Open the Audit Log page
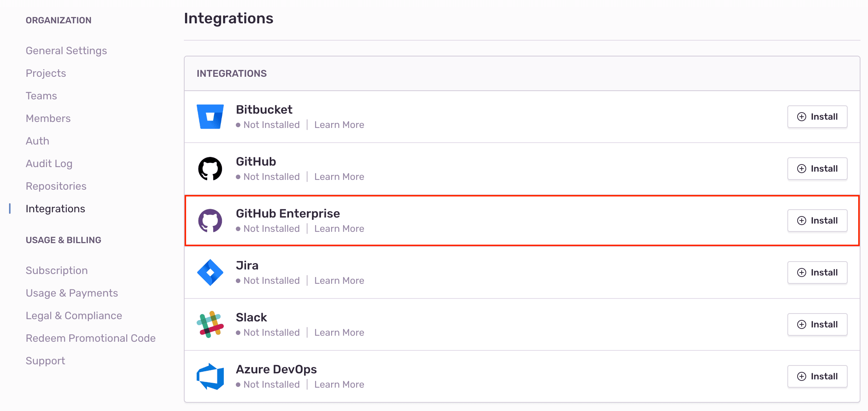Image resolution: width=868 pixels, height=411 pixels. pyautogui.click(x=49, y=163)
